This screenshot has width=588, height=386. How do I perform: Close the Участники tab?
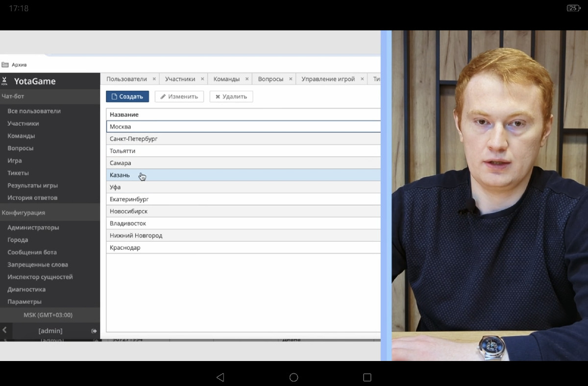point(202,79)
